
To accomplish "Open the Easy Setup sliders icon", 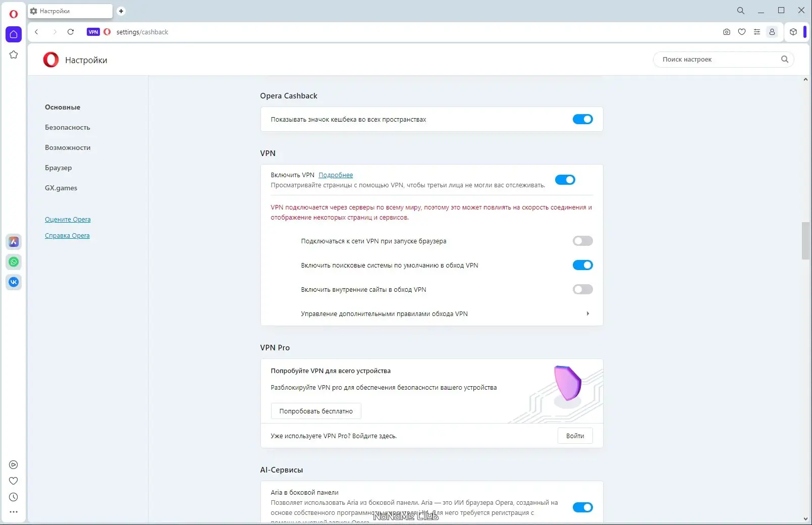I will coord(757,32).
